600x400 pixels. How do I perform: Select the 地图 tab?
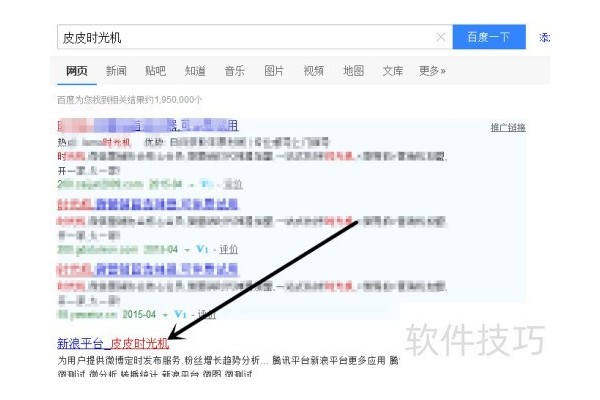coord(353,71)
